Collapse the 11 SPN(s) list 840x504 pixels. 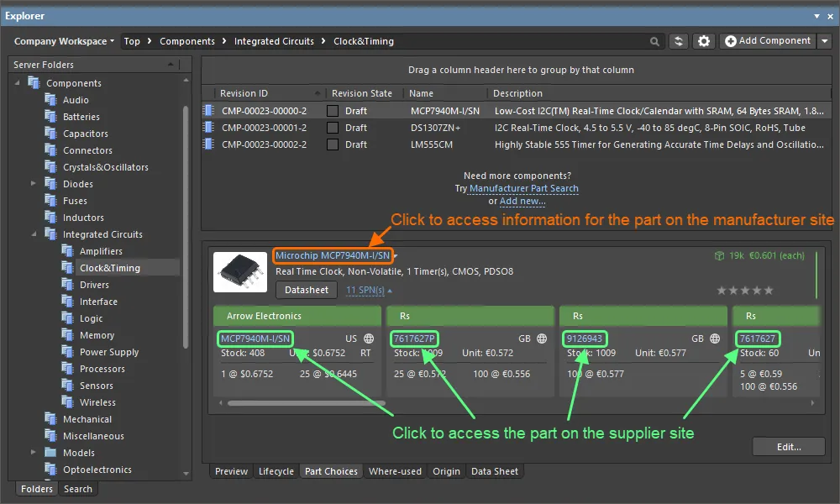point(369,291)
